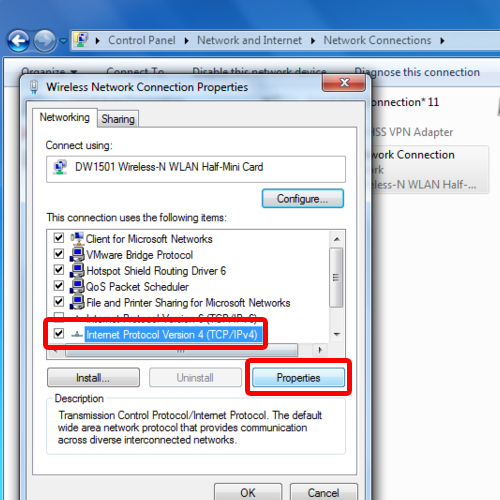Expand the arrow after Network Connections breadcrumb
500x500 pixels.
click(442, 41)
